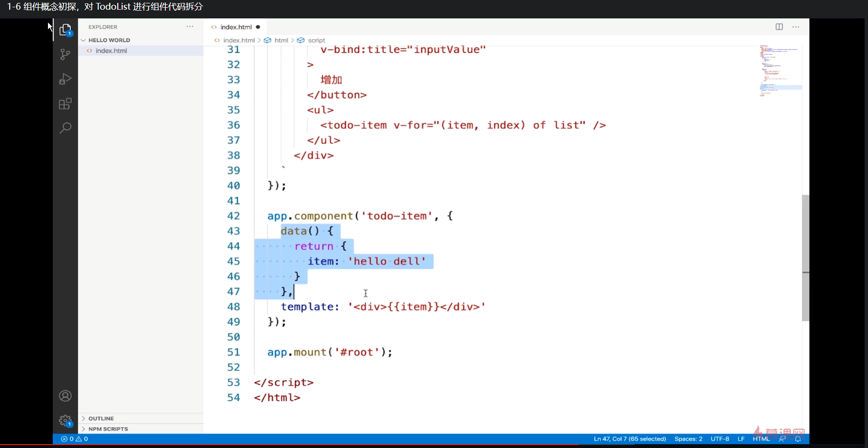Click the closing </script> tag
Viewport: 868px width, 448px height.
pos(284,383)
